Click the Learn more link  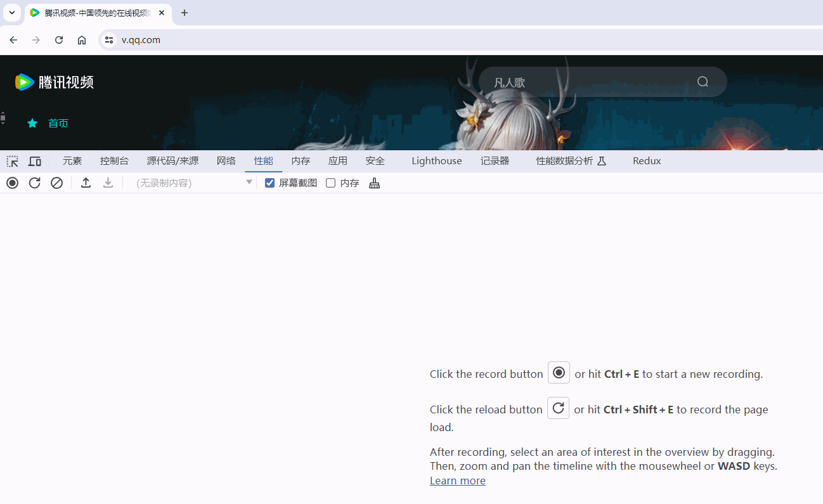coord(458,481)
